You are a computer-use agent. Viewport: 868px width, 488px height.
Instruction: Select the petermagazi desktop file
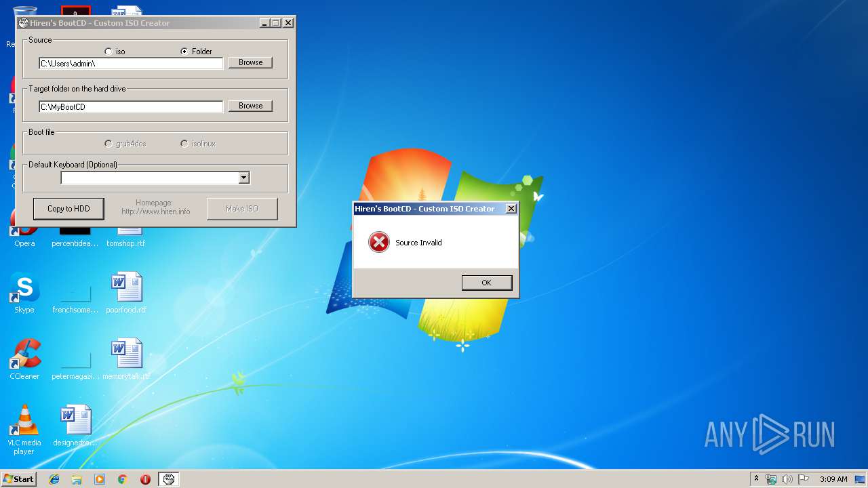[x=75, y=365]
